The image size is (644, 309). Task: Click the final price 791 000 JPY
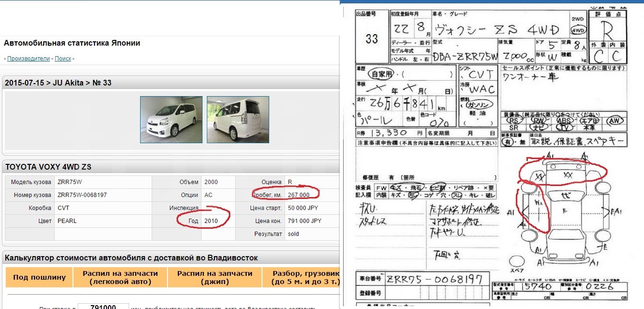point(305,221)
